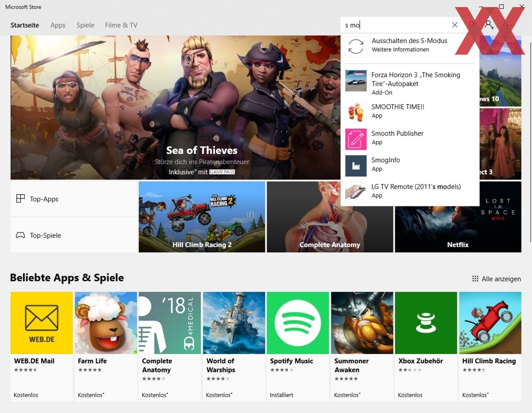Open the WEB.DE Mail tile icon

(41, 323)
